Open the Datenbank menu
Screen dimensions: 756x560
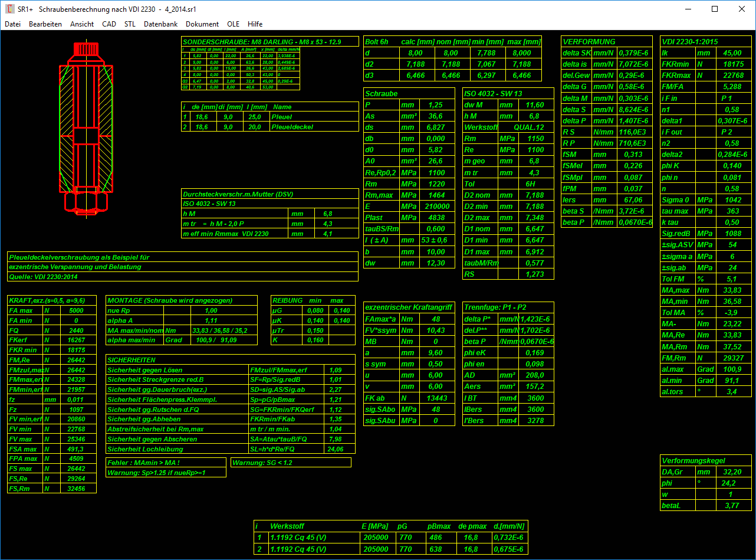click(160, 24)
